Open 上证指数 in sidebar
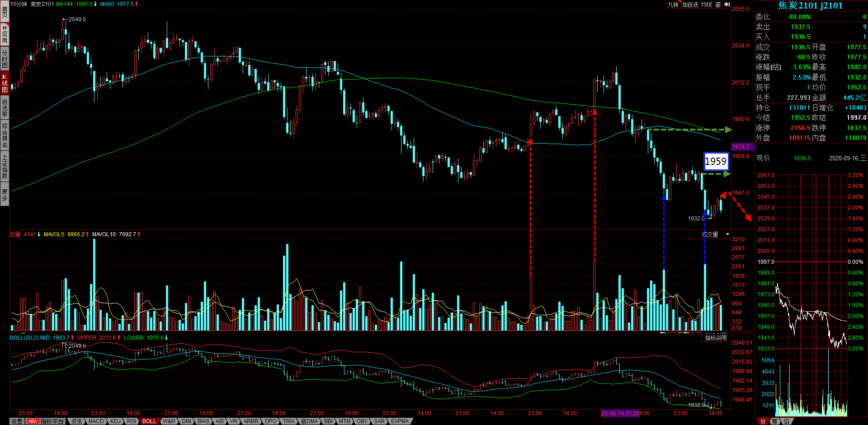868x425 pixels. [x=5, y=166]
